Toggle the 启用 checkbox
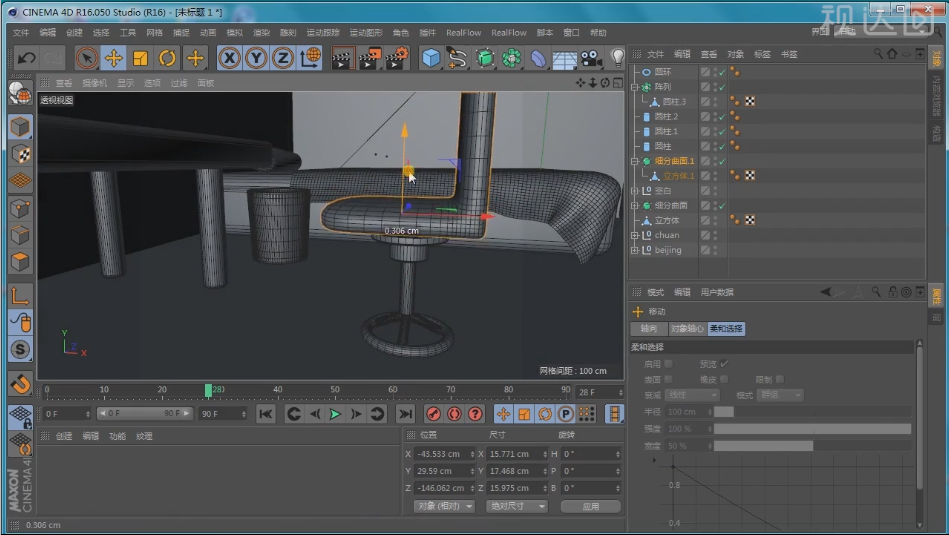949x535 pixels. (669, 364)
